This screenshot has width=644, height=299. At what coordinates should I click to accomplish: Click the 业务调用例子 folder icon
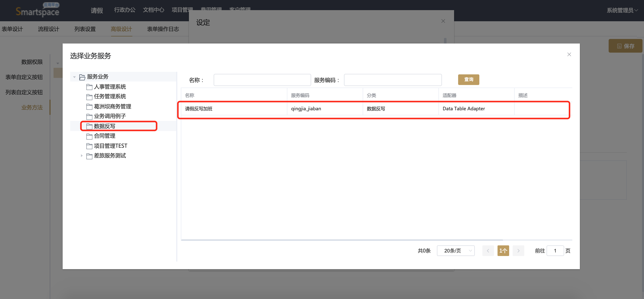89,116
